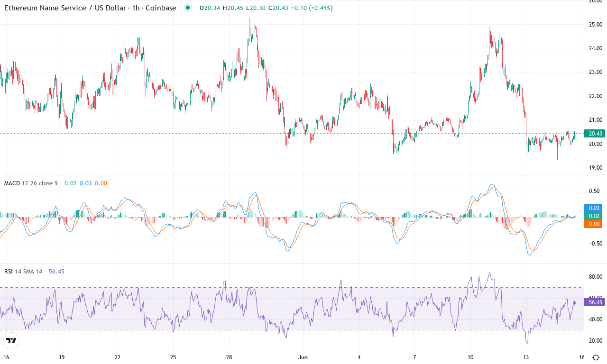Image resolution: width=607 pixels, height=364 pixels.
Task: Click the RSI 20.00 axis label
Action: pyautogui.click(x=595, y=341)
